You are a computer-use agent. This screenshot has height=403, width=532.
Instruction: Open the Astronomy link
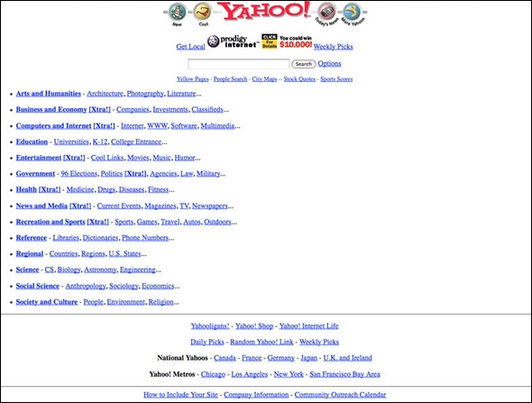100,270
